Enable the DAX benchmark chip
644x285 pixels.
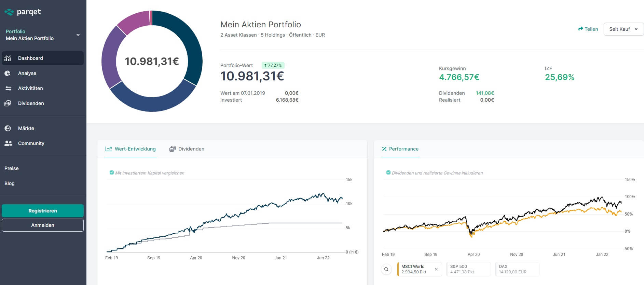[x=517, y=269]
